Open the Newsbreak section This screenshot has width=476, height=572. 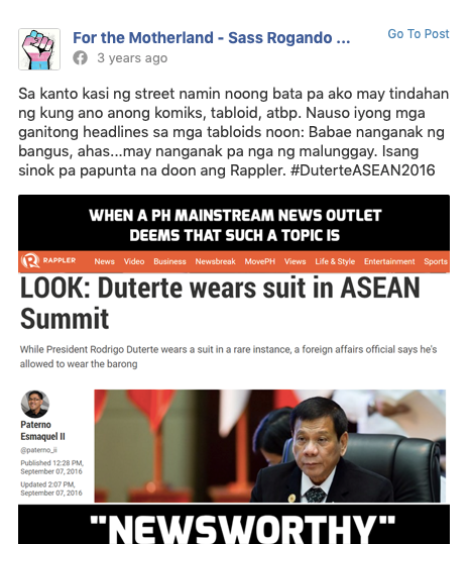pyautogui.click(x=215, y=262)
